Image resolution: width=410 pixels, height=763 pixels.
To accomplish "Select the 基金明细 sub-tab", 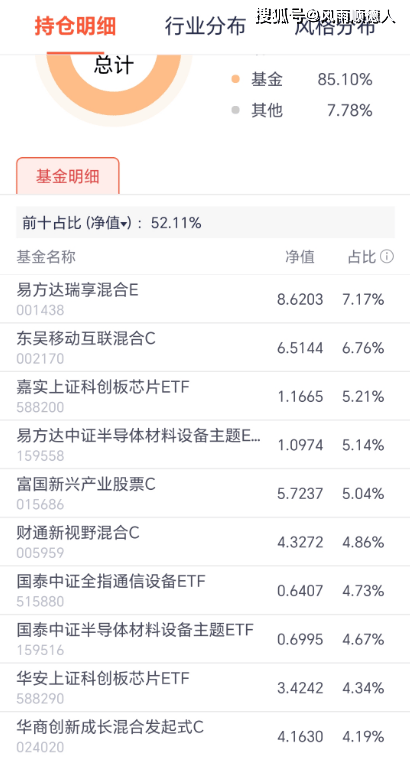I will pos(68,176).
